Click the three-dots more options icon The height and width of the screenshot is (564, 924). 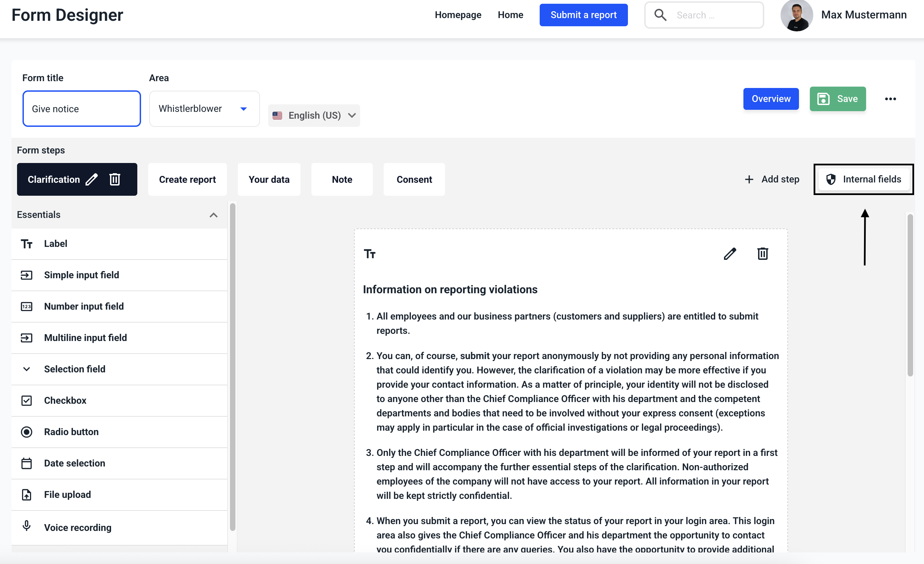tap(890, 99)
